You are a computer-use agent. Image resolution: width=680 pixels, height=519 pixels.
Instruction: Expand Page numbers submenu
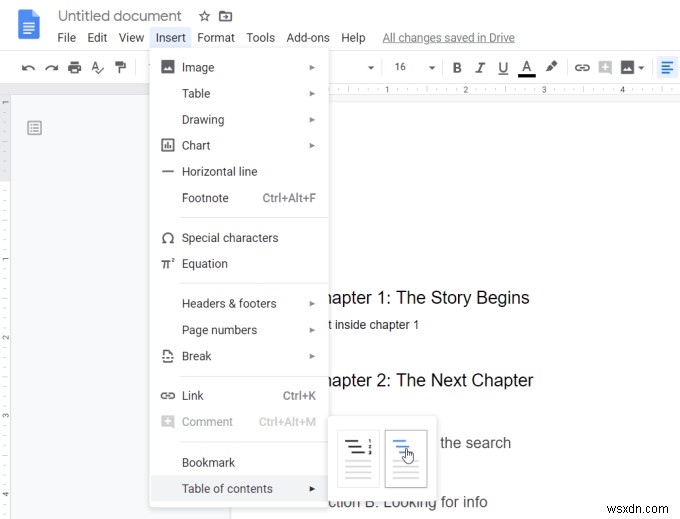tap(239, 330)
